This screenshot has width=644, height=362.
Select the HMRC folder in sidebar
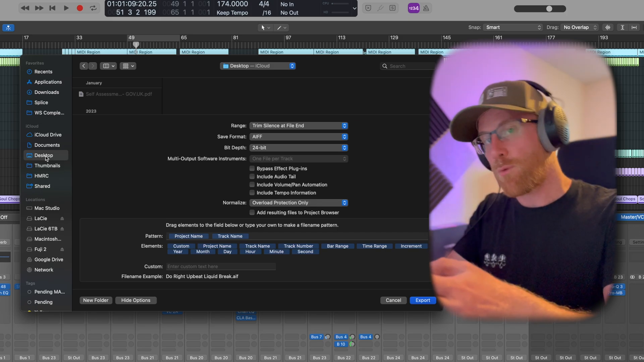coord(41,176)
